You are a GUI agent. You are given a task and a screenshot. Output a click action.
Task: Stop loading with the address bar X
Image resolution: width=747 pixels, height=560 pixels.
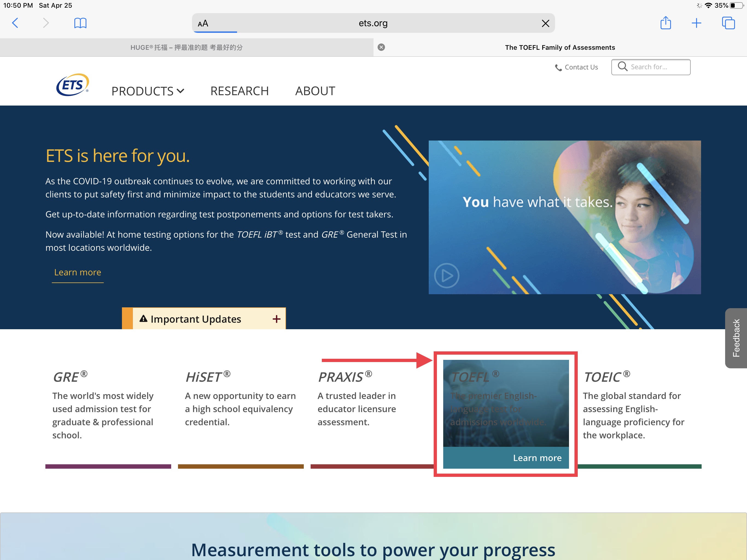click(545, 23)
